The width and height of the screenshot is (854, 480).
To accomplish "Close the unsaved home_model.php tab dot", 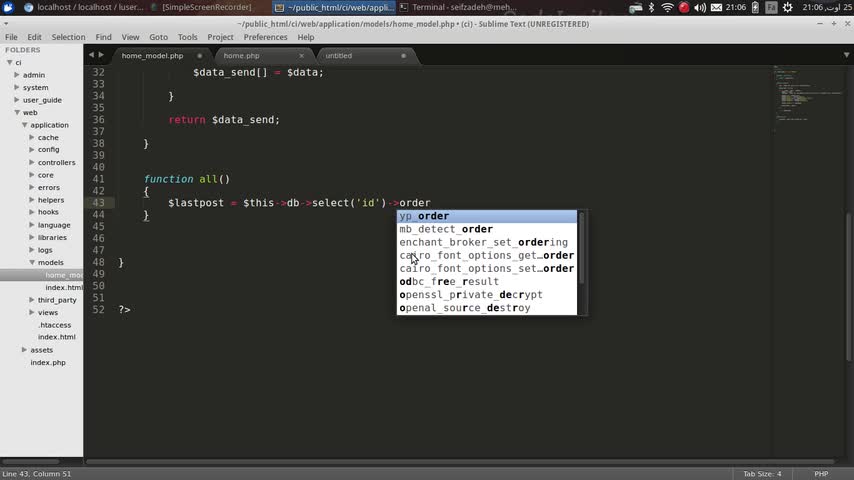I will (x=199, y=56).
